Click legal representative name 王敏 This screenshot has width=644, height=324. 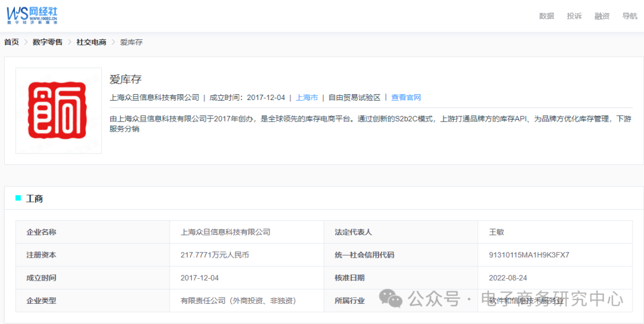(497, 232)
